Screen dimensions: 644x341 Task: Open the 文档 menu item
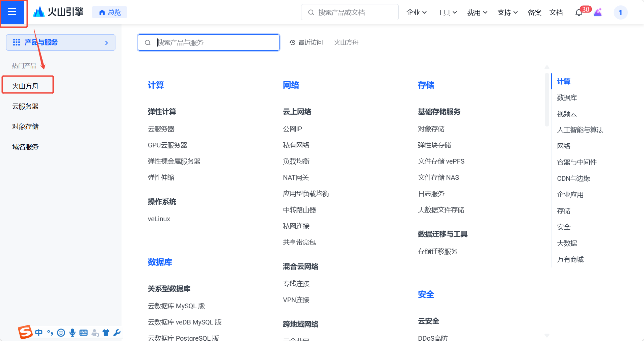coord(556,12)
